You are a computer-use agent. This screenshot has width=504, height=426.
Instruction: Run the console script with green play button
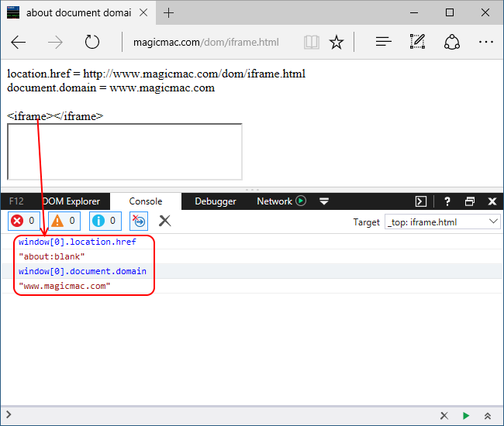(466, 416)
